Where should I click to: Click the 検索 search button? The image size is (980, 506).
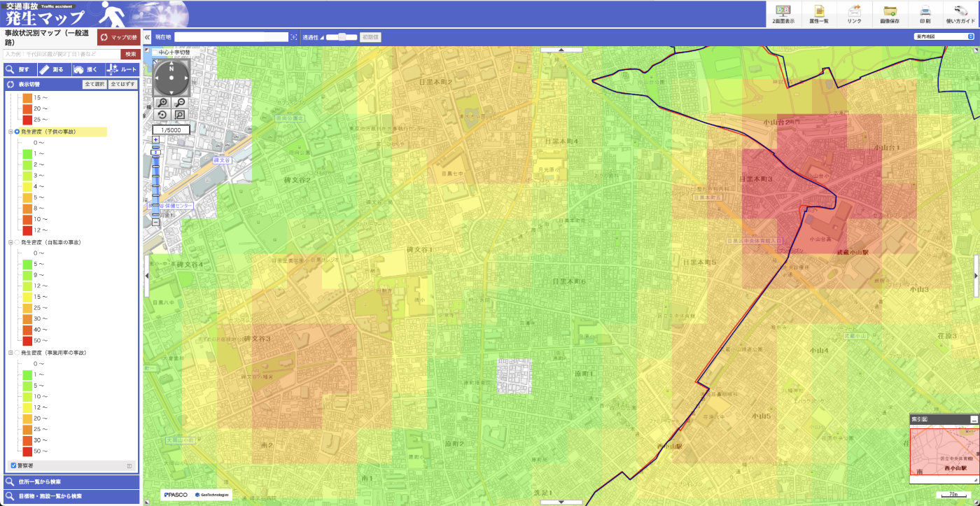tap(129, 54)
